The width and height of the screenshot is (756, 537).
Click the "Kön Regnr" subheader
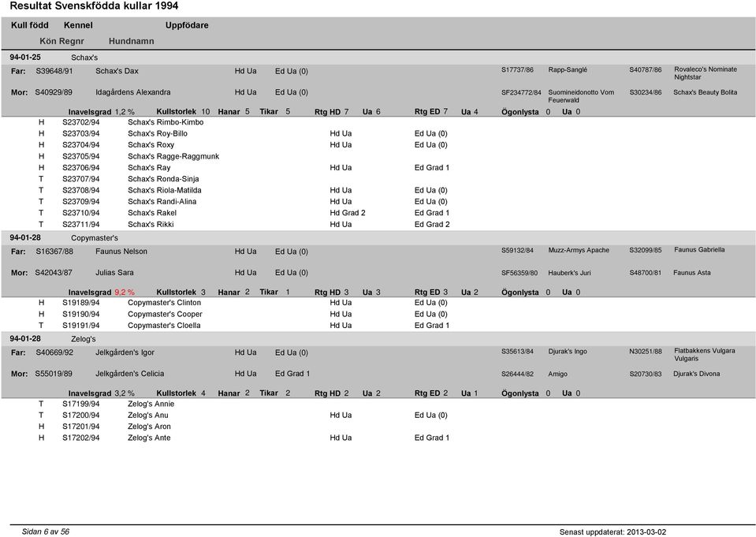(61, 41)
